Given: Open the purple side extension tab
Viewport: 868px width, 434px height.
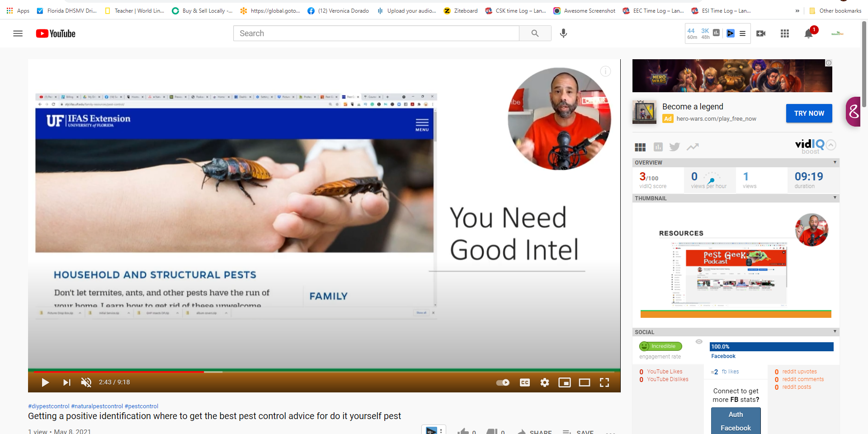Looking at the screenshot, I should [x=854, y=111].
